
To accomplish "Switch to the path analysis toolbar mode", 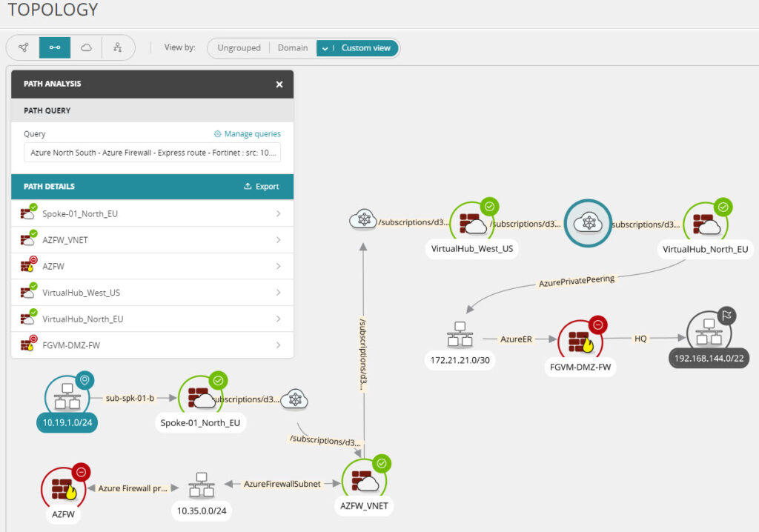I will pos(55,47).
